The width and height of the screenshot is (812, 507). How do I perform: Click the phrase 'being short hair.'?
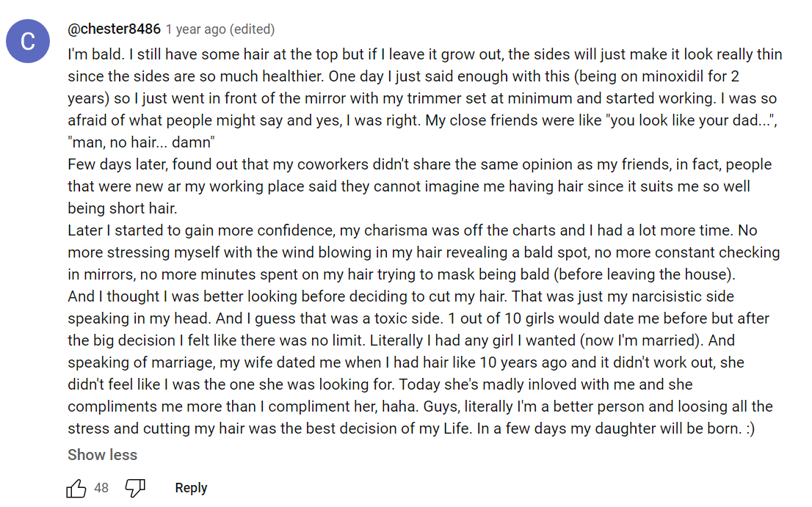tap(123, 208)
